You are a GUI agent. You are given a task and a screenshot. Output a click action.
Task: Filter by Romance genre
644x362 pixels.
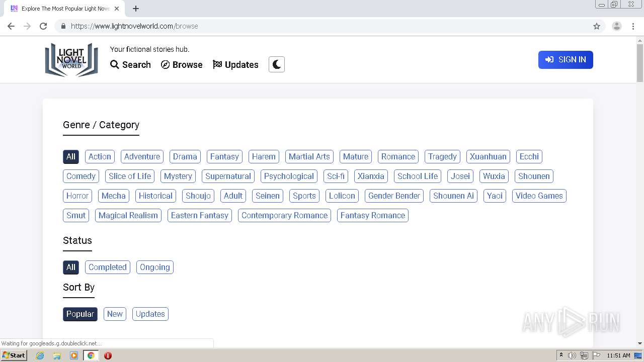pos(398,156)
